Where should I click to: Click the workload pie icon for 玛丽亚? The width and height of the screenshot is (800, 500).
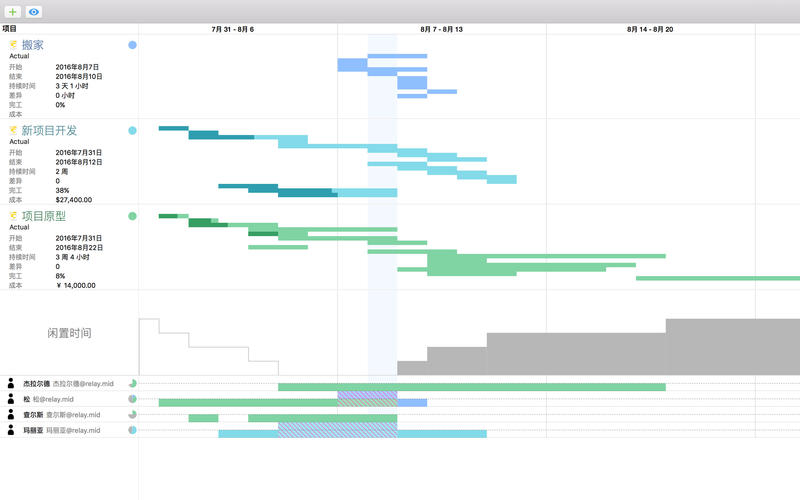point(132,430)
